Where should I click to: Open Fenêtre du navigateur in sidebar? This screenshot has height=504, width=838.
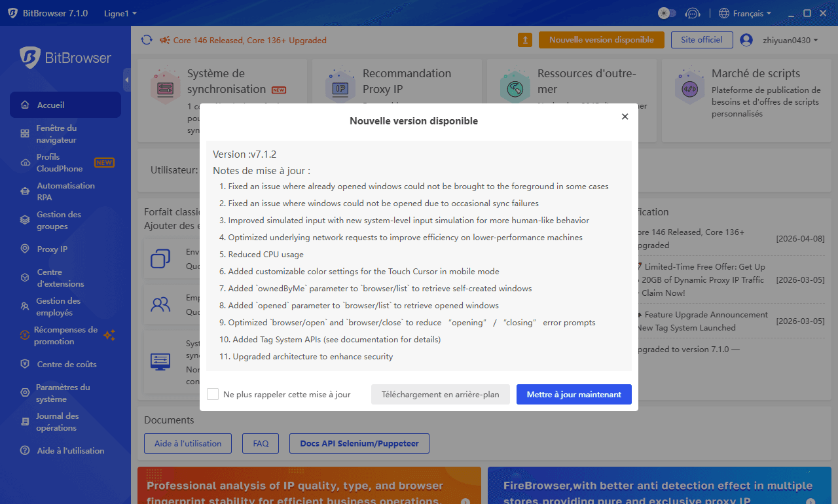coord(65,134)
